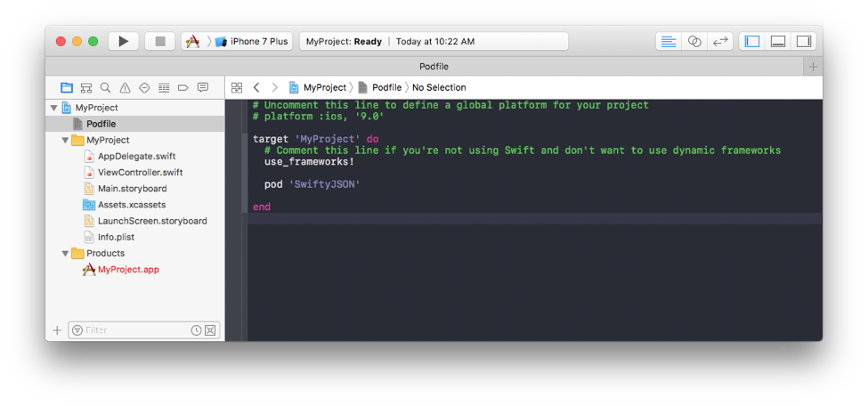The height and width of the screenshot is (406, 868).
Task: Select MyProject.app product
Action: coord(128,270)
